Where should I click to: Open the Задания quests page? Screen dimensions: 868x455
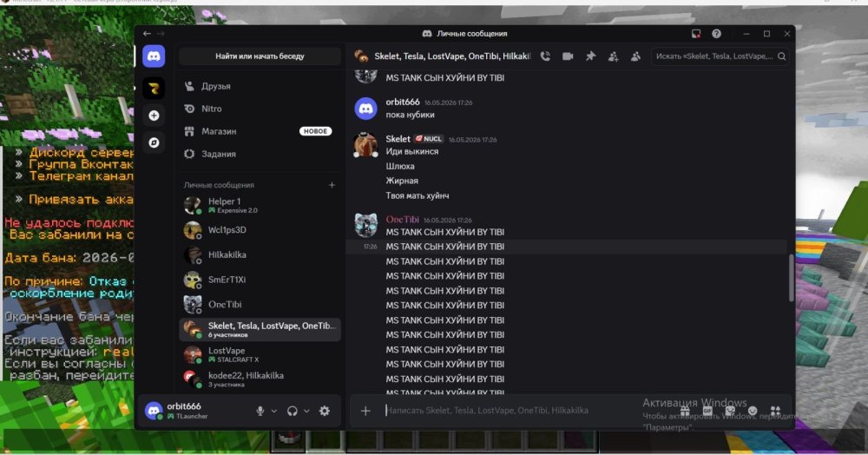260,154
